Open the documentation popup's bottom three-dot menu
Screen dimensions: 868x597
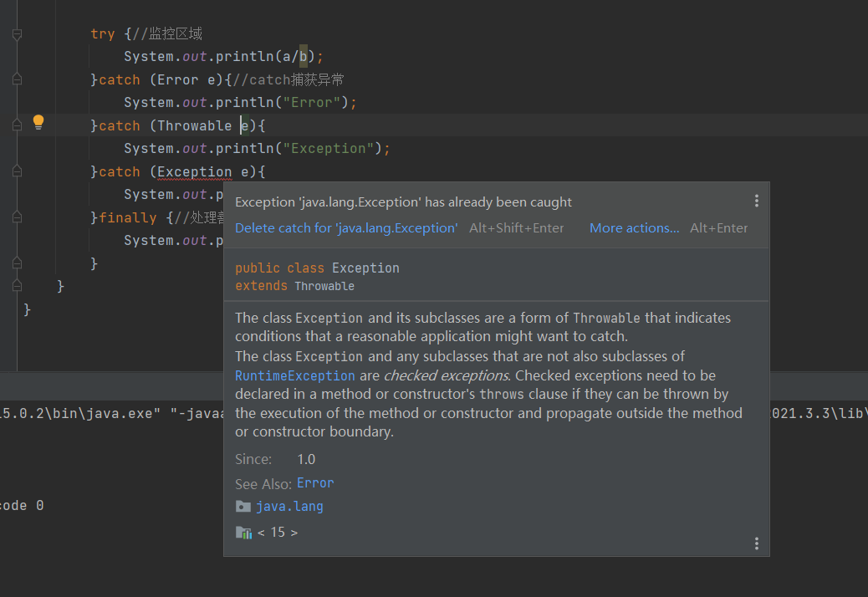click(756, 543)
